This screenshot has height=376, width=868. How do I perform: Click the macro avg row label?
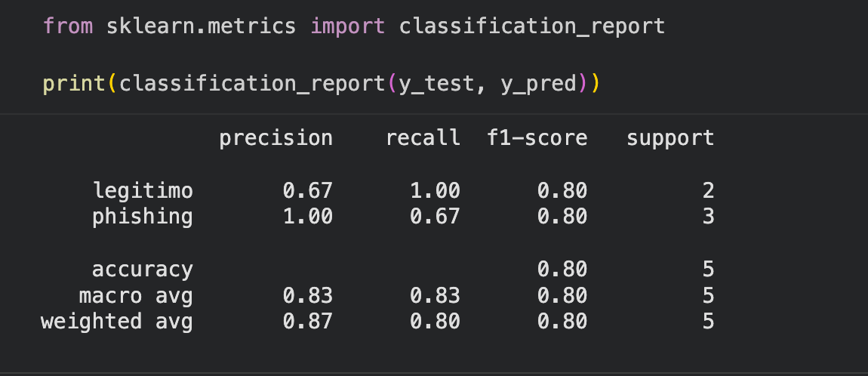(136, 296)
